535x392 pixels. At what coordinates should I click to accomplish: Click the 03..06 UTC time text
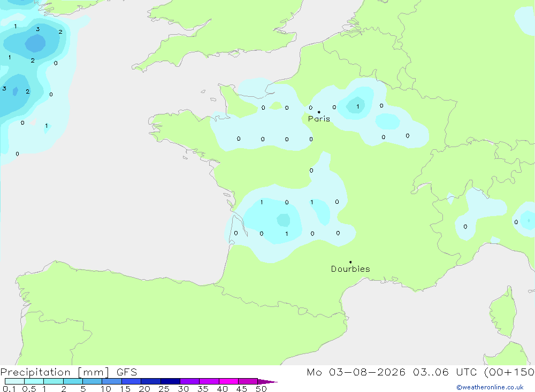[445, 372]
